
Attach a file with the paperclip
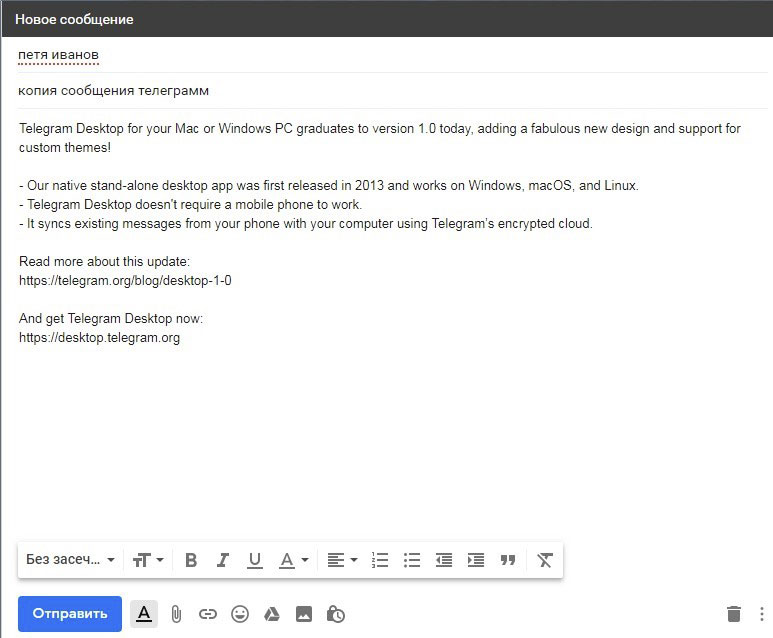click(176, 614)
